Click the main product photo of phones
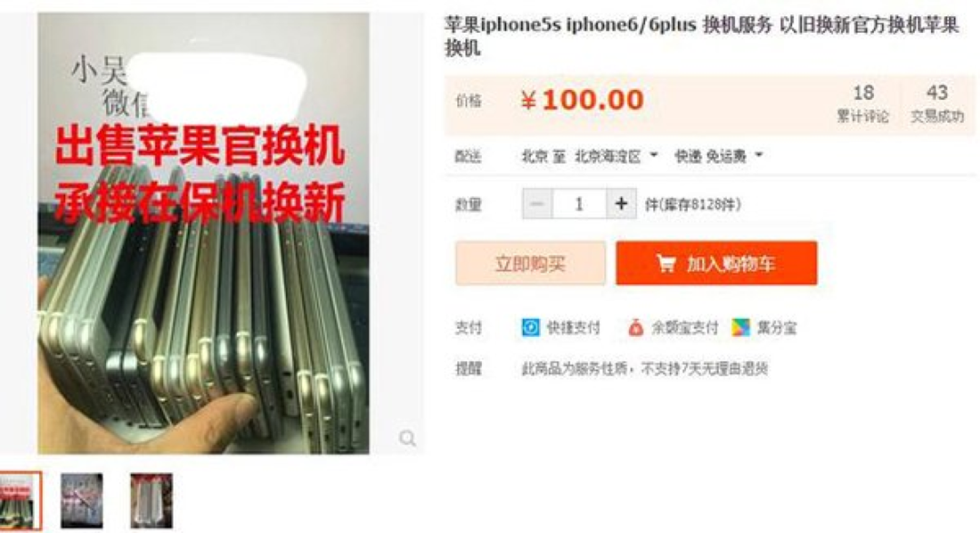 (x=203, y=233)
